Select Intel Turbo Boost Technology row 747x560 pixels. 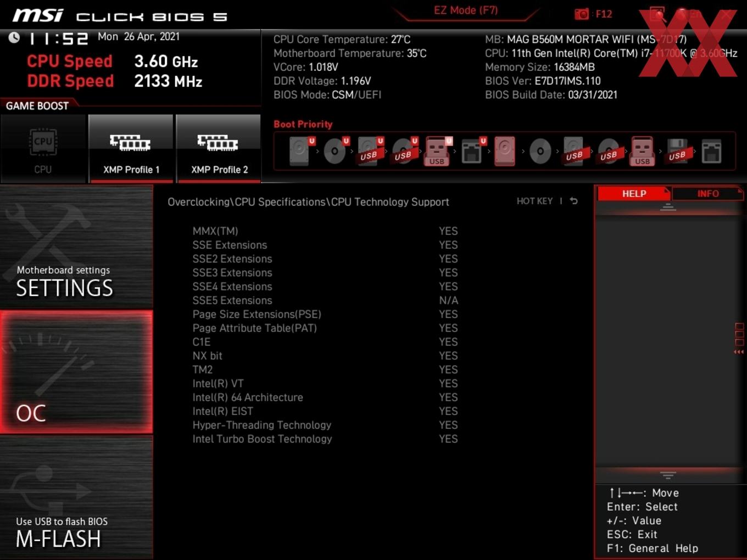325,439
